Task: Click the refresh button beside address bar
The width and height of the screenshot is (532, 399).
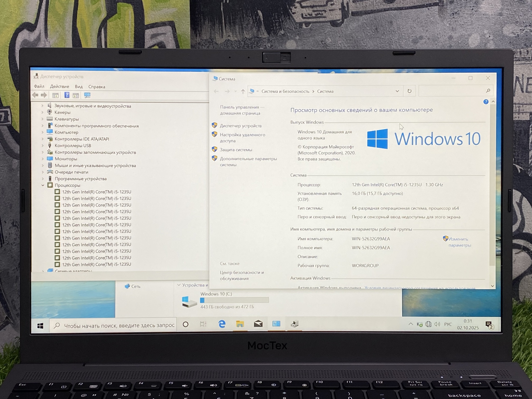Action: pyautogui.click(x=409, y=91)
